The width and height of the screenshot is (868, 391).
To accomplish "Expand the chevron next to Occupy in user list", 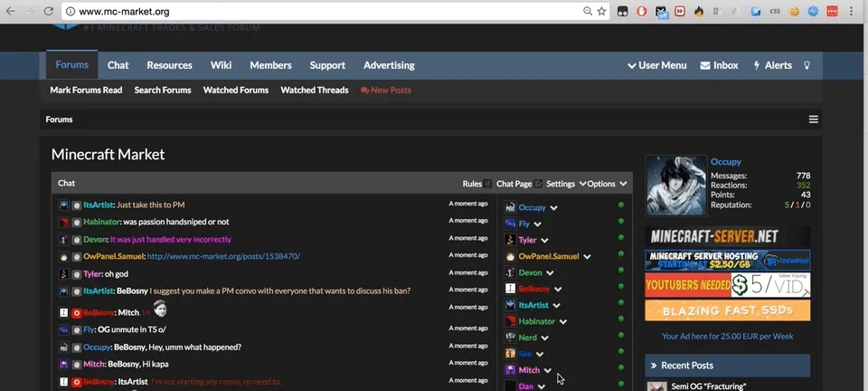I will click(553, 208).
